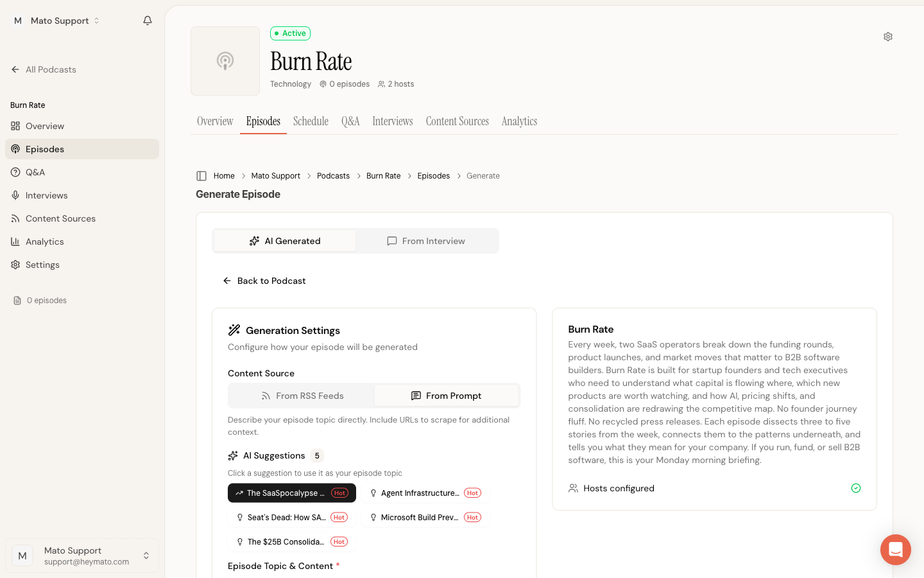Click the Content Sources RSS icon in sidebar
The height and width of the screenshot is (578, 924).
[x=15, y=218]
